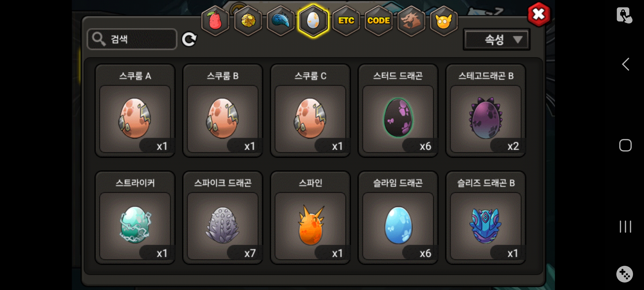
Task: Tap the gamepad icon in the side bar
Action: pos(624,274)
